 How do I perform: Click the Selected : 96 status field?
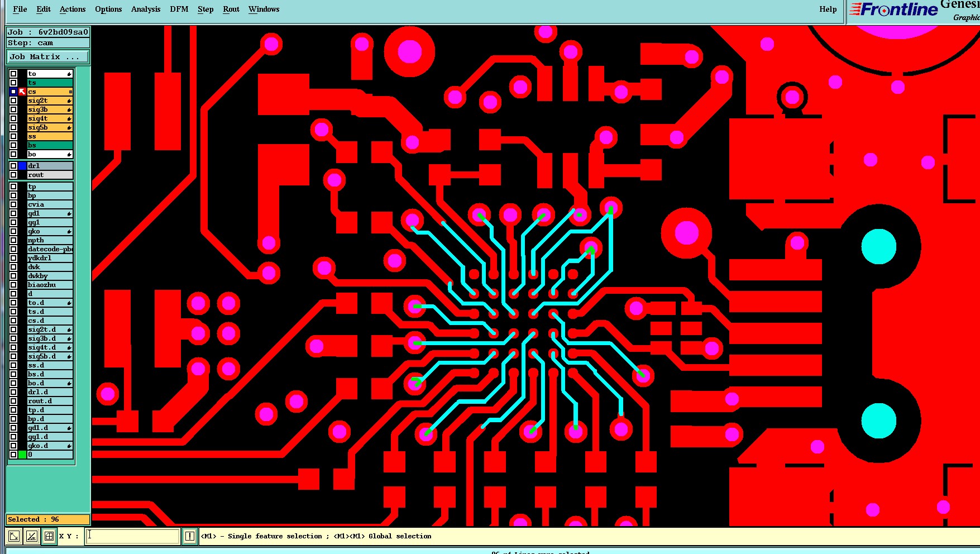click(x=48, y=519)
